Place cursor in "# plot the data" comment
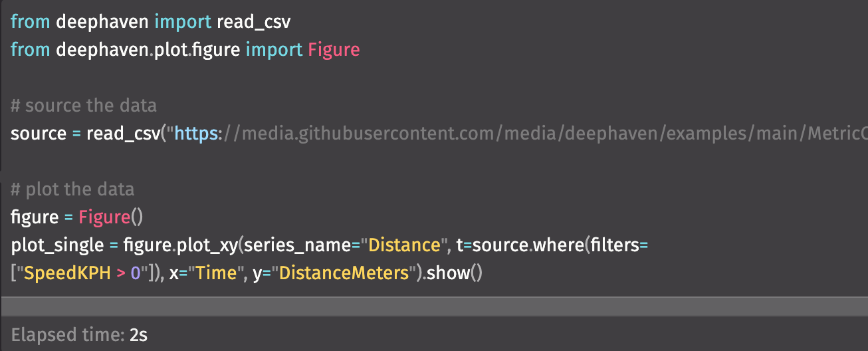This screenshot has height=351, width=868. pos(72,189)
